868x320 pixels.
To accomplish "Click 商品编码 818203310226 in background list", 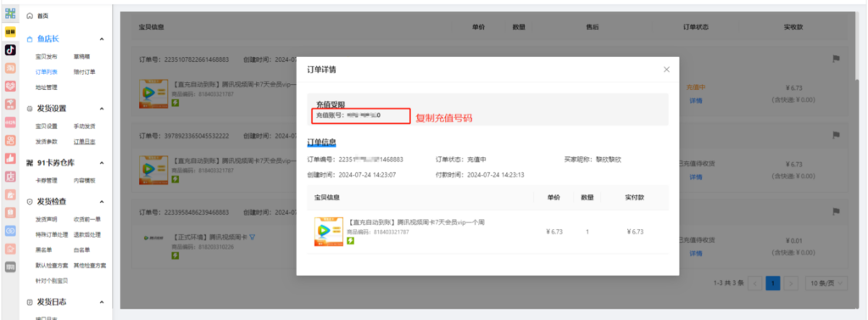I will pos(203,247).
